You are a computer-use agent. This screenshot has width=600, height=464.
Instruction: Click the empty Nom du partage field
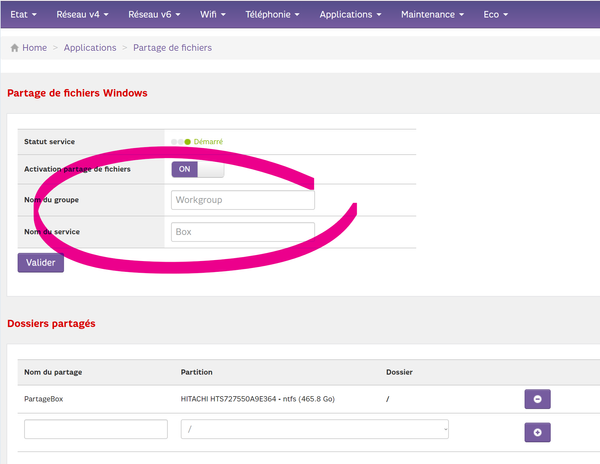(96, 429)
